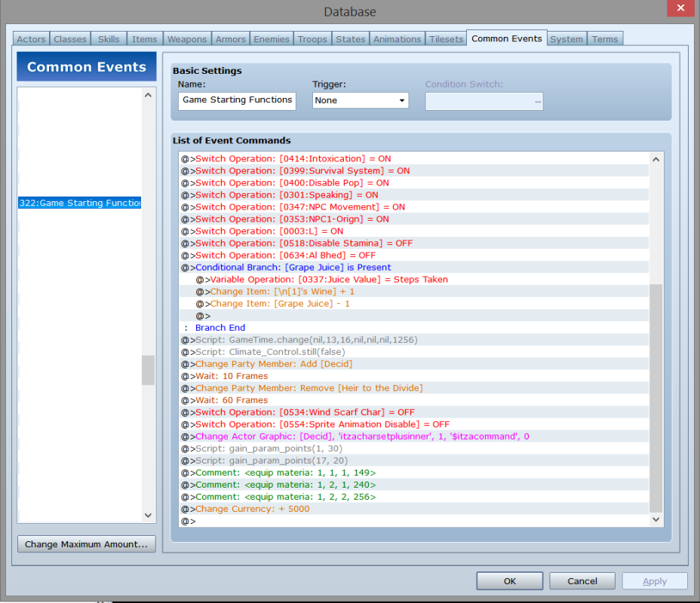Click the event commands scrollbar thumb
The height and width of the screenshot is (603, 700).
tap(655, 398)
